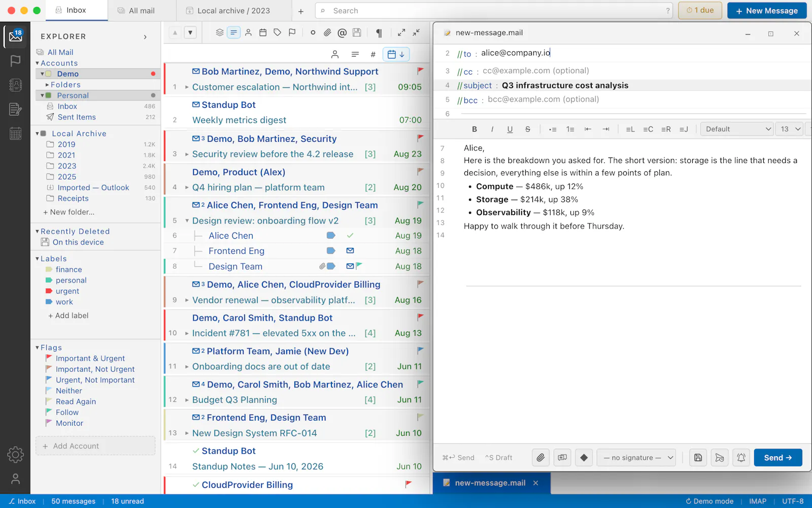
Task: Collapse the Local Archive tree node
Action: tap(37, 134)
